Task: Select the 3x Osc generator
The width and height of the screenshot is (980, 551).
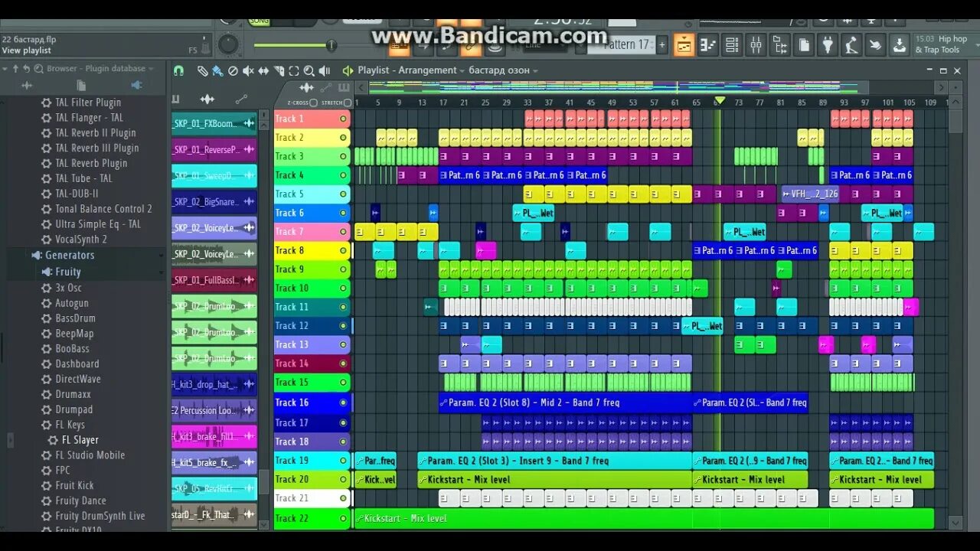Action: (x=68, y=288)
